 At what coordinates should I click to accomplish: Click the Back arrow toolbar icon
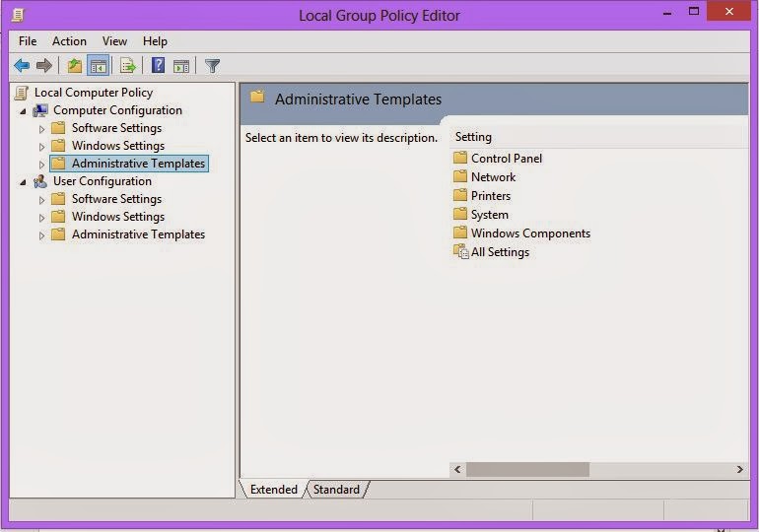(x=22, y=65)
